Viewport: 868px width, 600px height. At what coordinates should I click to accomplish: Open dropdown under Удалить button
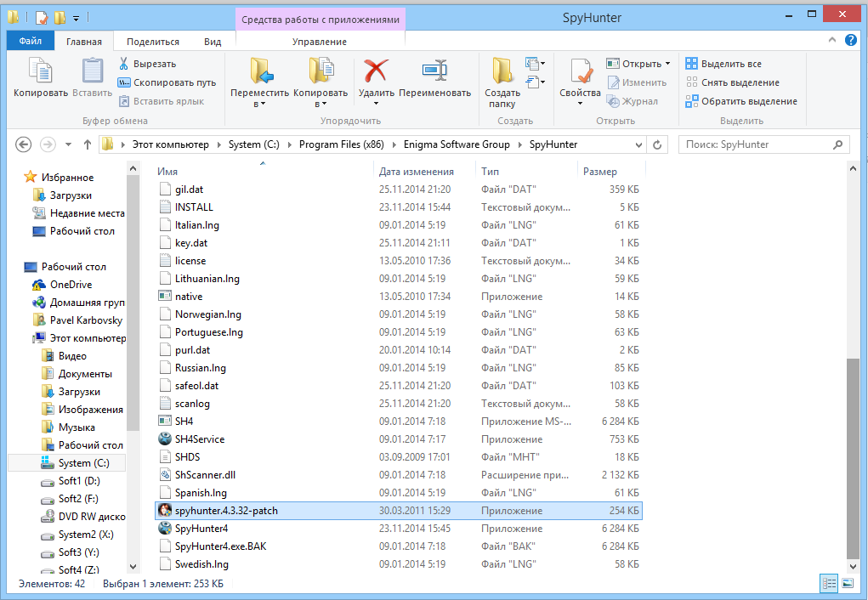coord(376,104)
